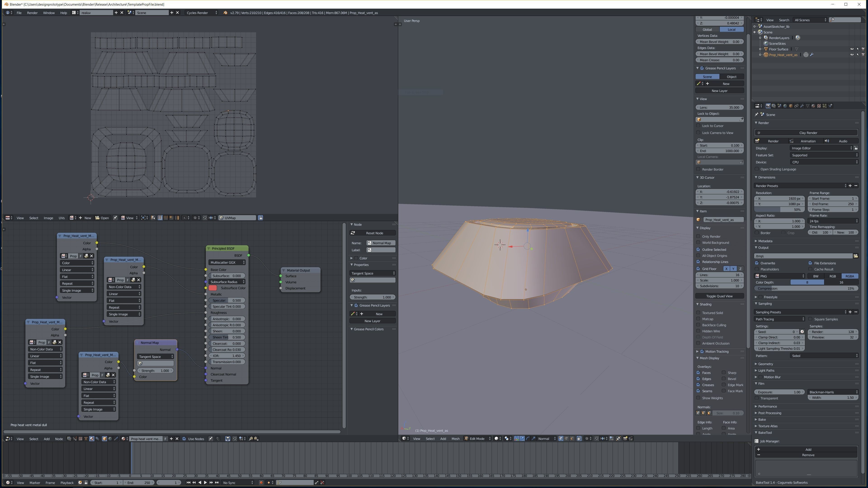Open the Modifiers wrench properties tab
This screenshot has width=868, height=488.
pyautogui.click(x=802, y=106)
